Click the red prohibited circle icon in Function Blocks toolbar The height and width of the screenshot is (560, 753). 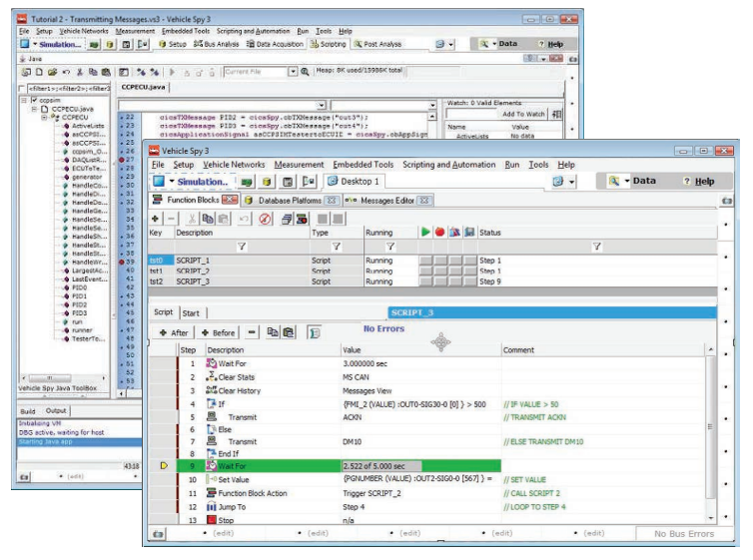pyautogui.click(x=265, y=219)
